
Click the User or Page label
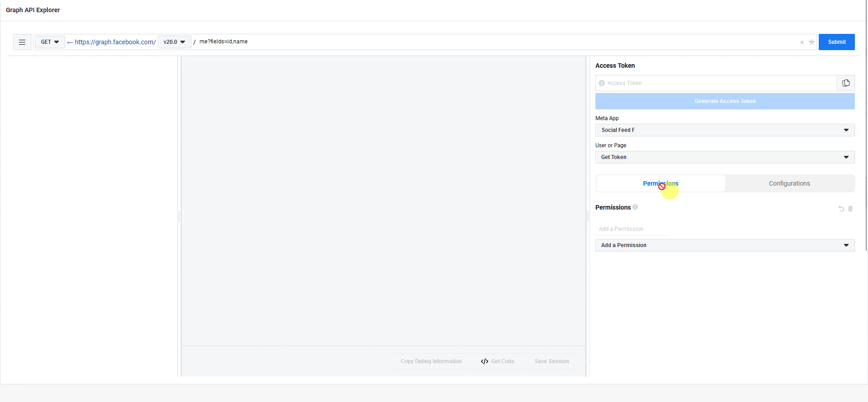(x=611, y=145)
